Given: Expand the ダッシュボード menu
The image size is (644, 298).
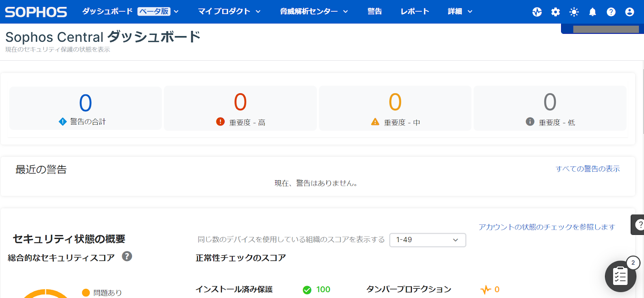Looking at the screenshot, I should click(x=130, y=12).
